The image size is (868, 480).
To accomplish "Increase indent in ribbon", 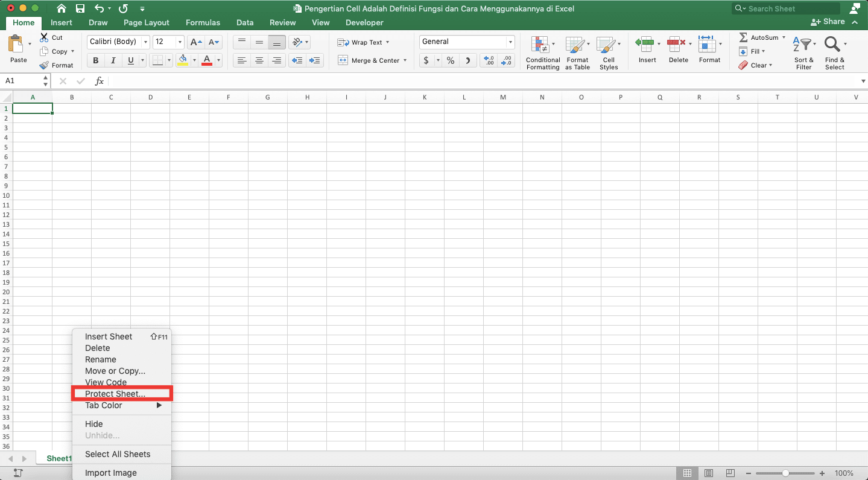I will (315, 60).
